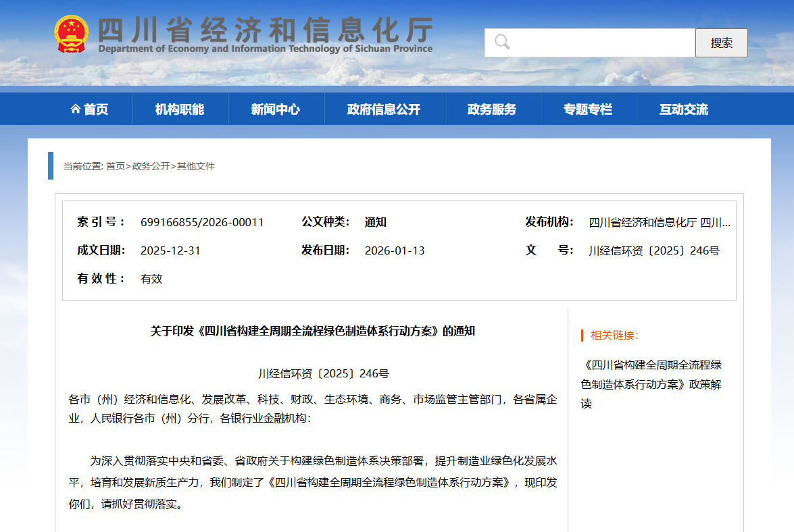Viewport: 794px width, 532px height.
Task: Click the site title 四川省经济和信息化厅
Action: [x=265, y=28]
